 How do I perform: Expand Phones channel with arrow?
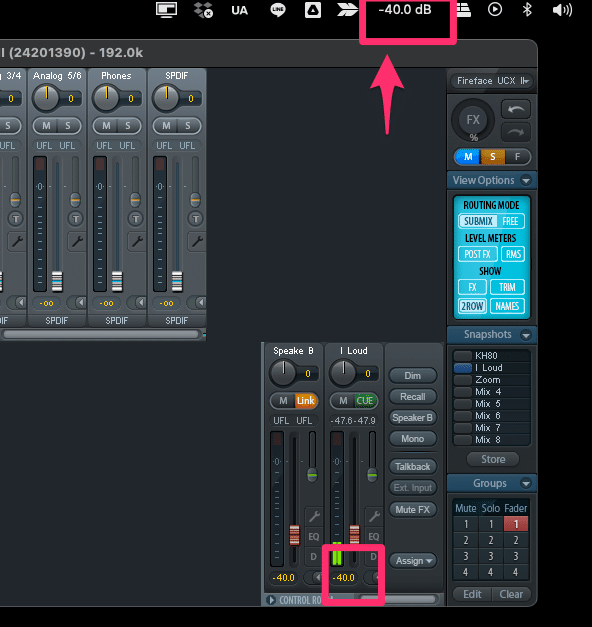click(136, 303)
